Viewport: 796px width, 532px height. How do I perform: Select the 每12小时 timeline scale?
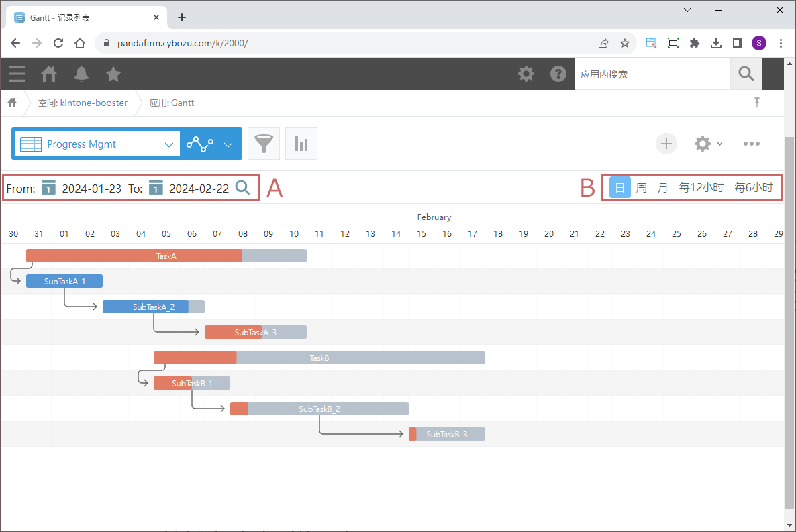(701, 188)
